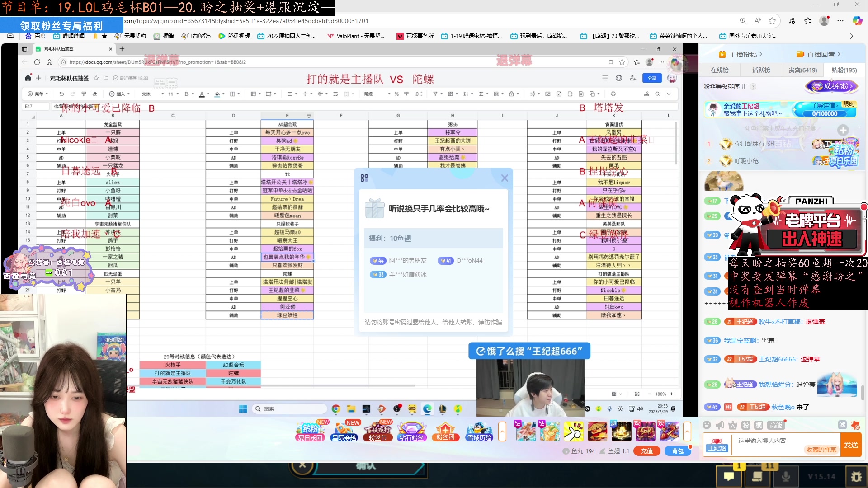
Task: Expand the activity icons panel arrow
Action: (x=502, y=431)
